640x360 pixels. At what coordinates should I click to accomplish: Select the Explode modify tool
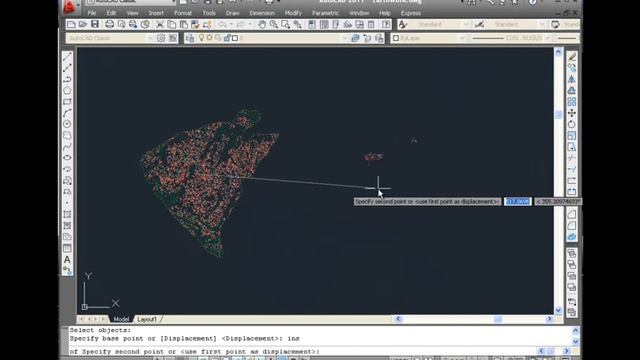click(x=572, y=237)
